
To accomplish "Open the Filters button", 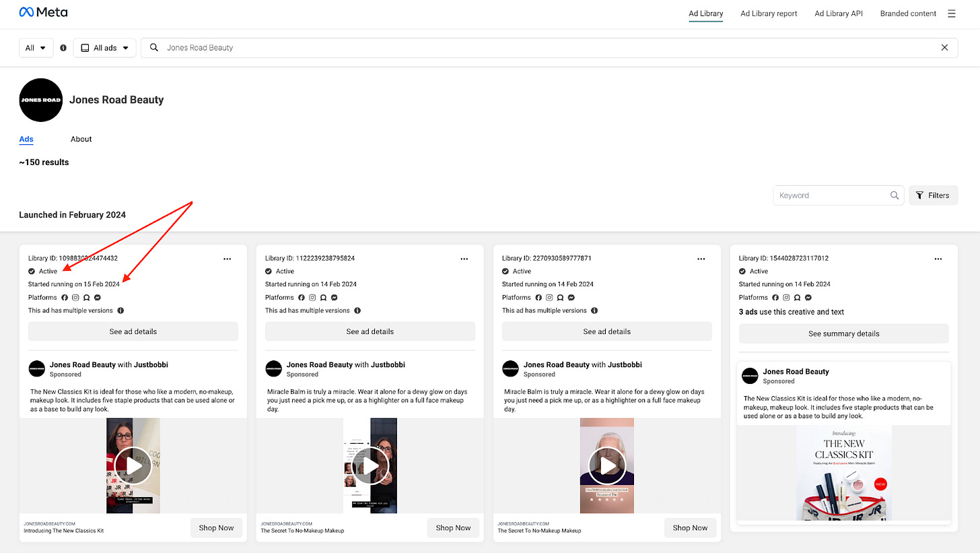I will pyautogui.click(x=933, y=195).
